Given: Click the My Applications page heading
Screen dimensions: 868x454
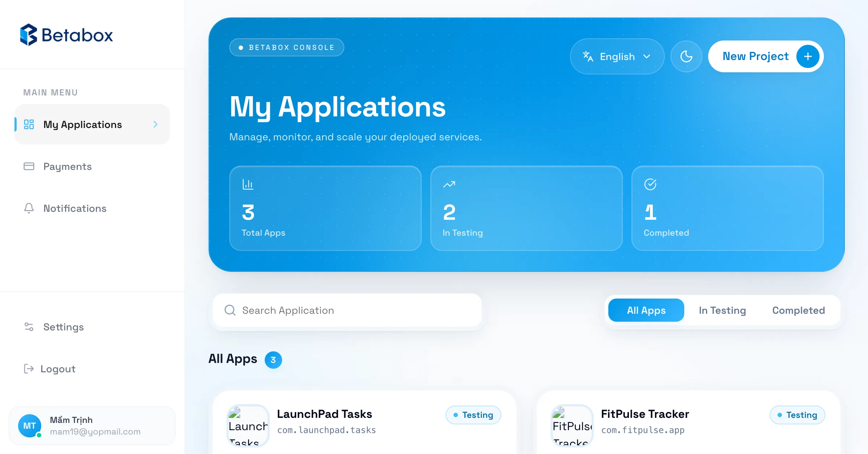Looking at the screenshot, I should (338, 107).
